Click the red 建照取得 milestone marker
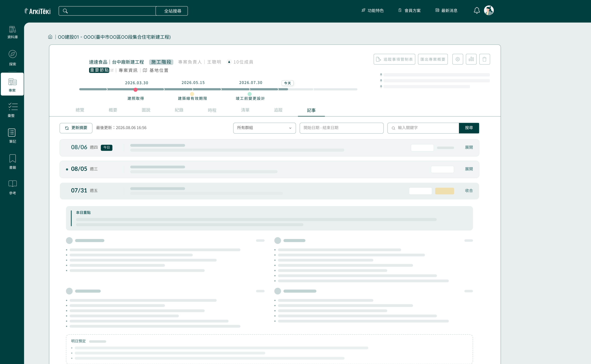591x364 pixels. [x=136, y=90]
